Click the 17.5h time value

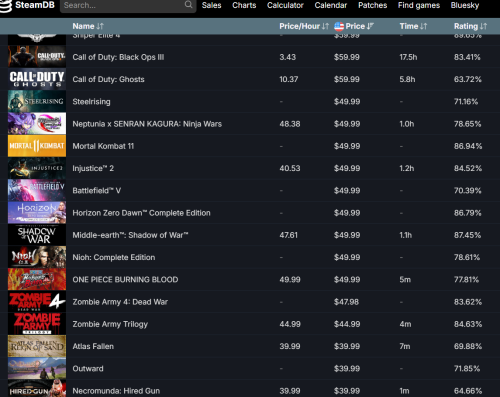[408, 57]
